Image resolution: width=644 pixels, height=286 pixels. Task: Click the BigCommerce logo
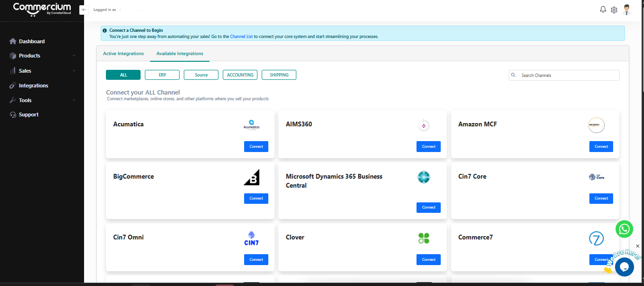click(252, 177)
